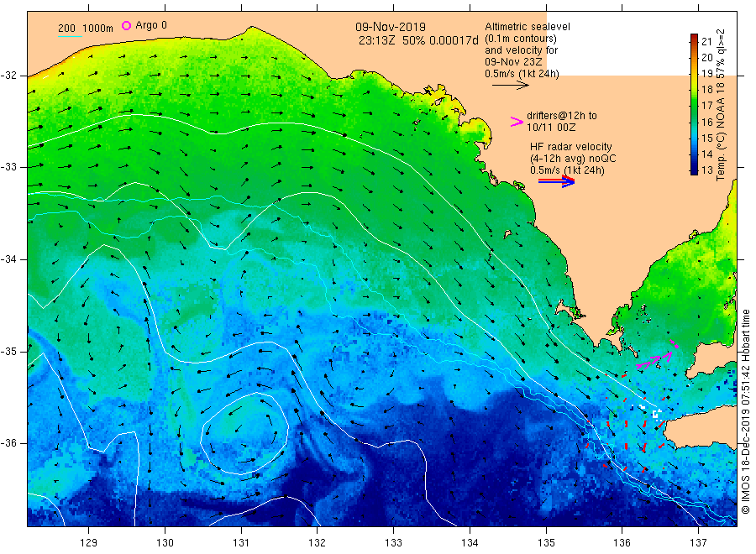Click the 132 longitude axis label
The image size is (756, 554).
(x=318, y=543)
